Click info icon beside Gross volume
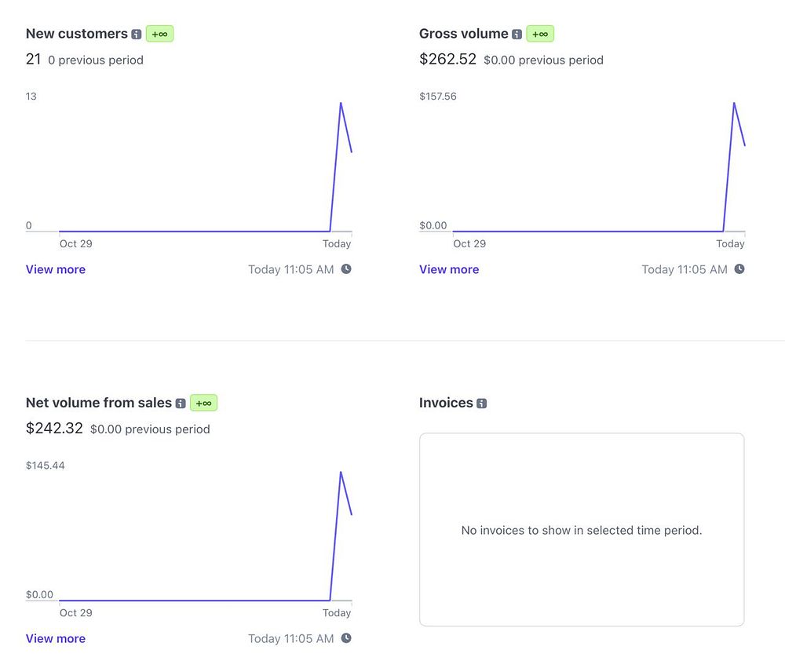This screenshot has height=672, width=785. (x=517, y=34)
